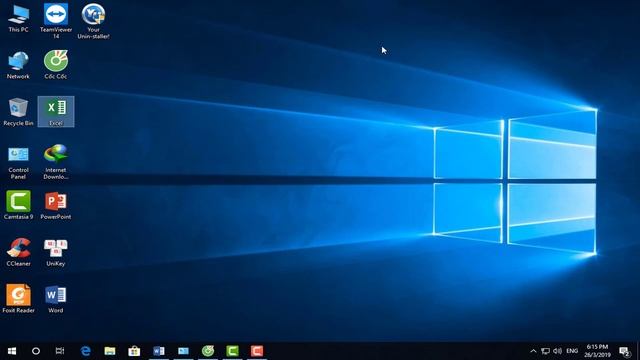Select the Word desktop shortcut
The image size is (640, 360).
[56, 299]
